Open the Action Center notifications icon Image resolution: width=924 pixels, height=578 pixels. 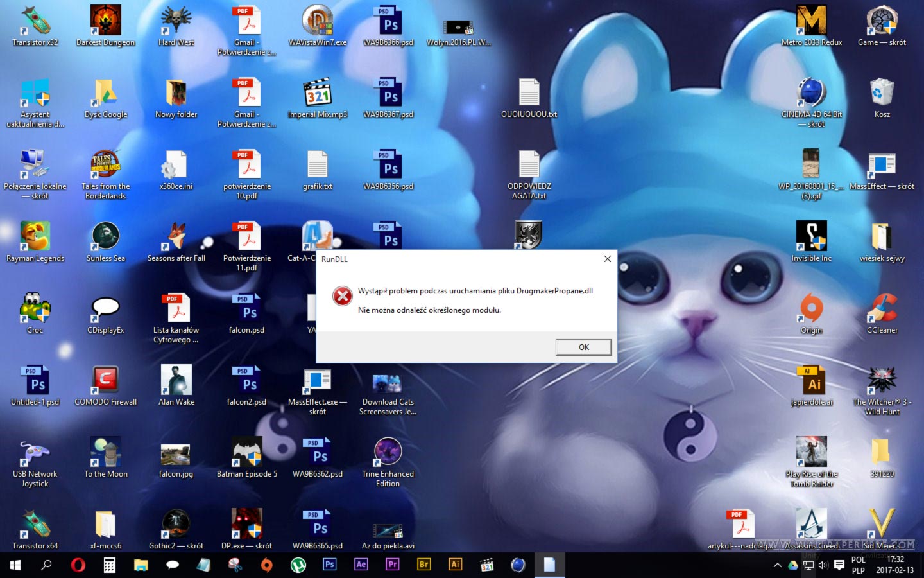pos(839,565)
